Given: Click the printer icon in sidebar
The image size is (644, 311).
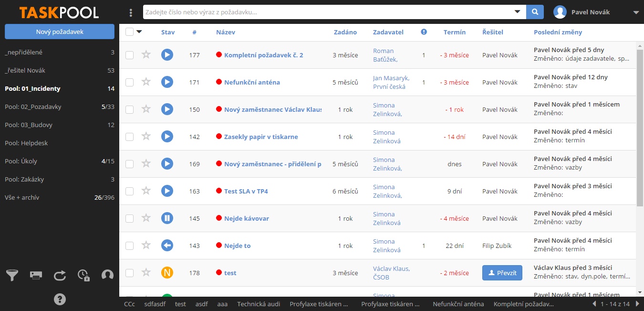Looking at the screenshot, I should [x=36, y=275].
